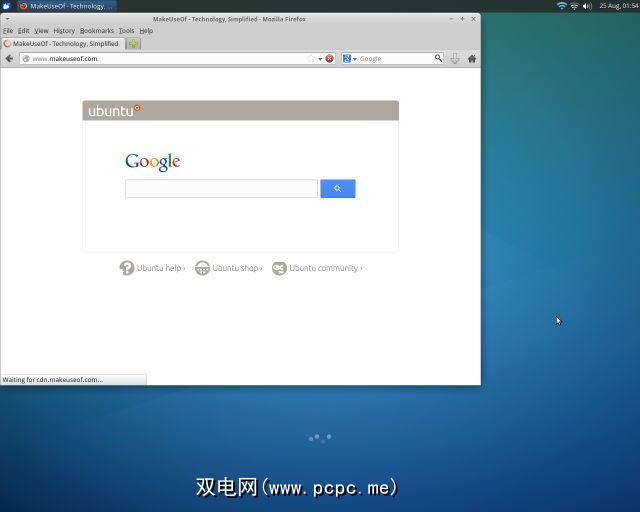The width and height of the screenshot is (640, 512).
Task: Open the Downloads arrow icon
Action: tap(455, 59)
